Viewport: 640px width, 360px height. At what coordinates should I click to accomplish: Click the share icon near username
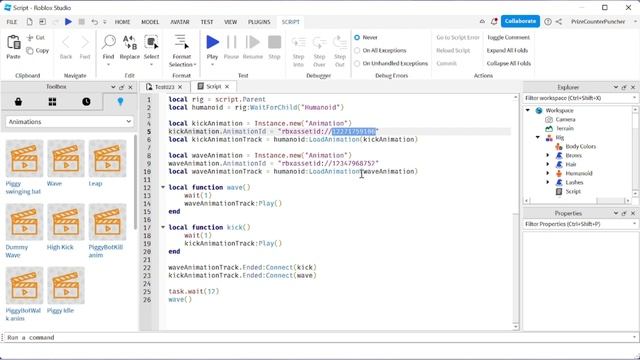pyautogui.click(x=559, y=22)
